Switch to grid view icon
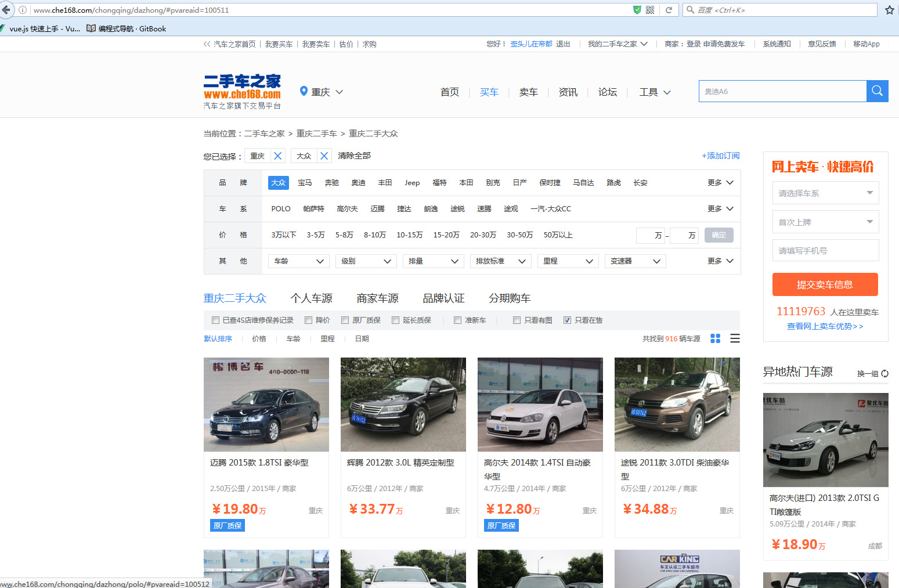899x588 pixels. [716, 338]
